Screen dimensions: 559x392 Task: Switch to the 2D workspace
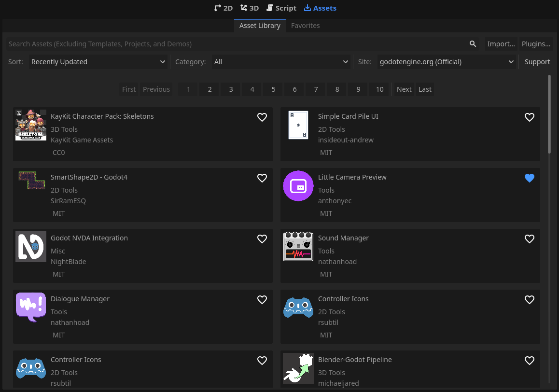click(x=223, y=8)
